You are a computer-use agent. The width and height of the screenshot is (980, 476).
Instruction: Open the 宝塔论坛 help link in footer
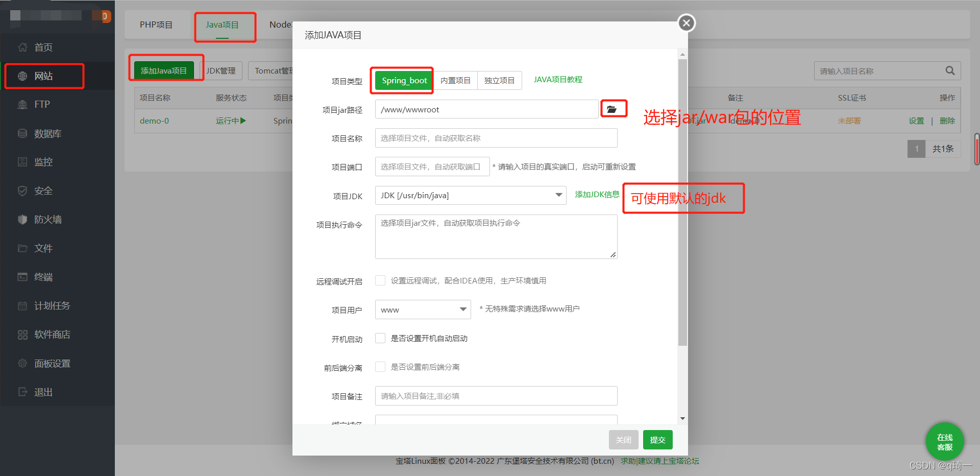tap(660, 461)
